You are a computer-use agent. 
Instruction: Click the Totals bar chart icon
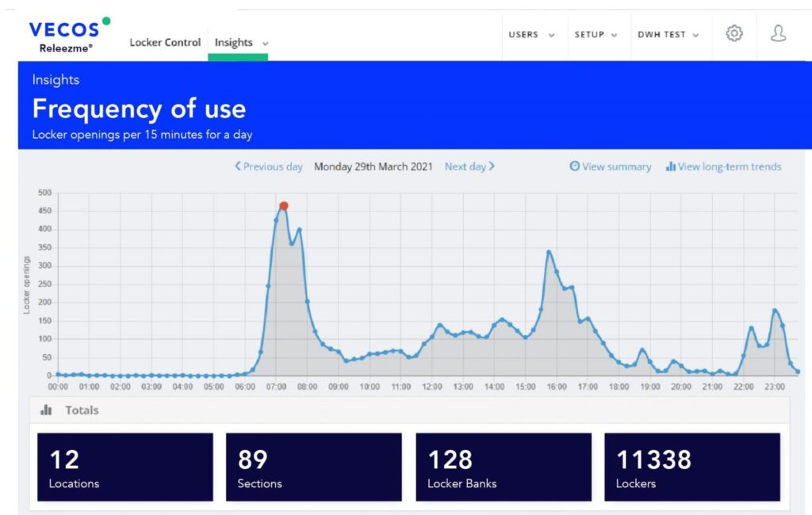[x=46, y=410]
